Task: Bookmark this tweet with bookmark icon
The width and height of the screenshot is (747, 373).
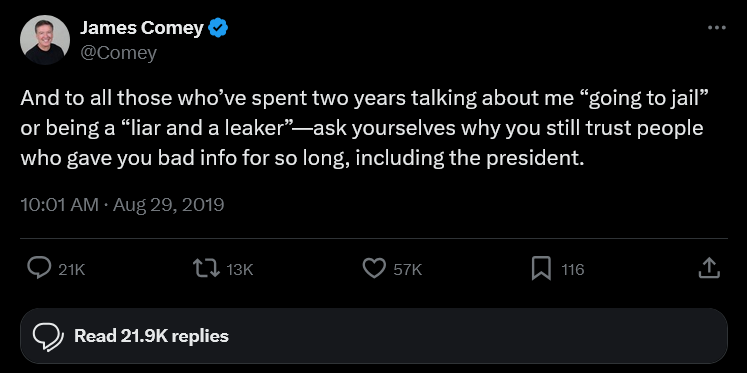Action: click(x=541, y=269)
